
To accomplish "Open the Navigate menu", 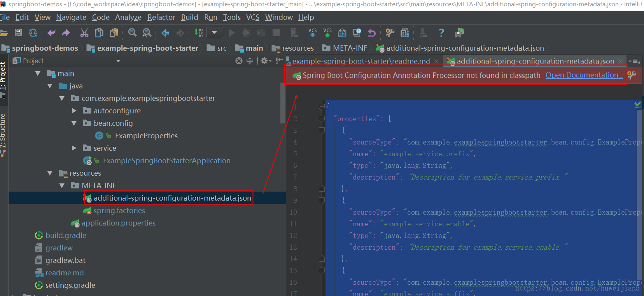I will point(71,18).
